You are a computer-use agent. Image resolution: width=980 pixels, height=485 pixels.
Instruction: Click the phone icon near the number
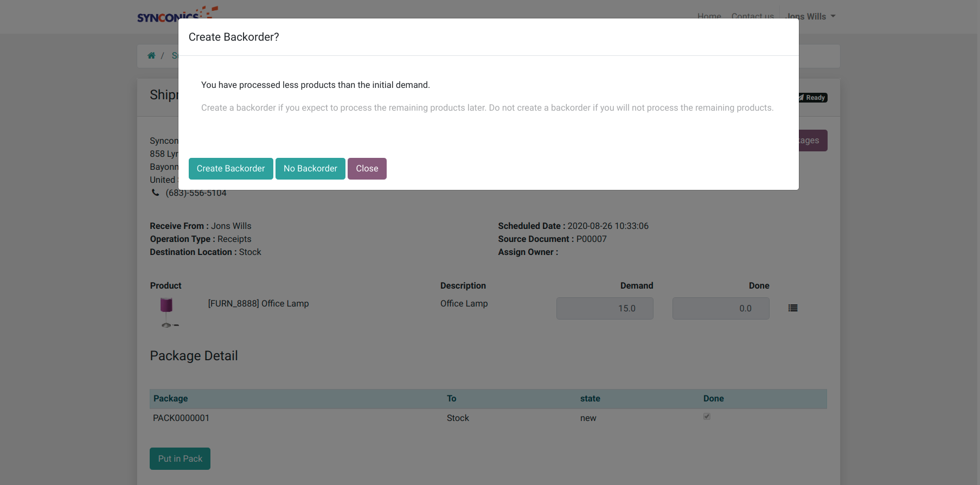click(156, 193)
